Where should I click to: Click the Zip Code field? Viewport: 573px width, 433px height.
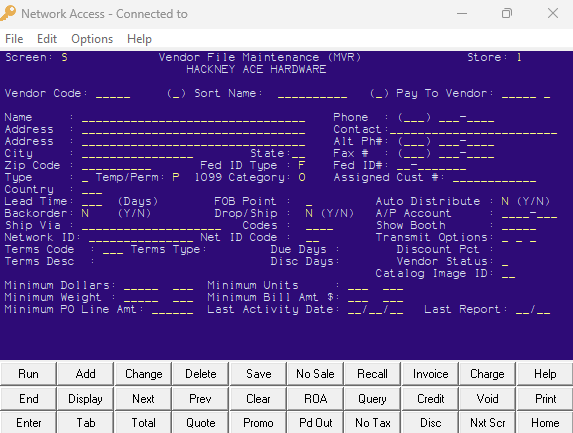click(x=117, y=166)
